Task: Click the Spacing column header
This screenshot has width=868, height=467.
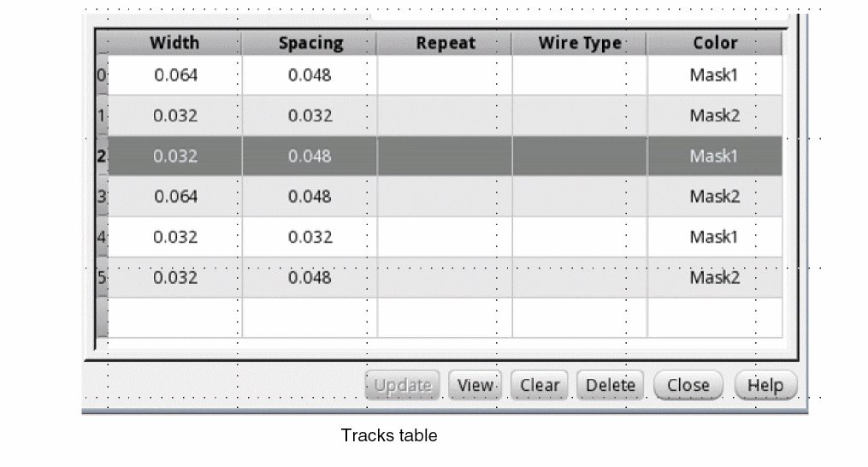Action: (310, 43)
